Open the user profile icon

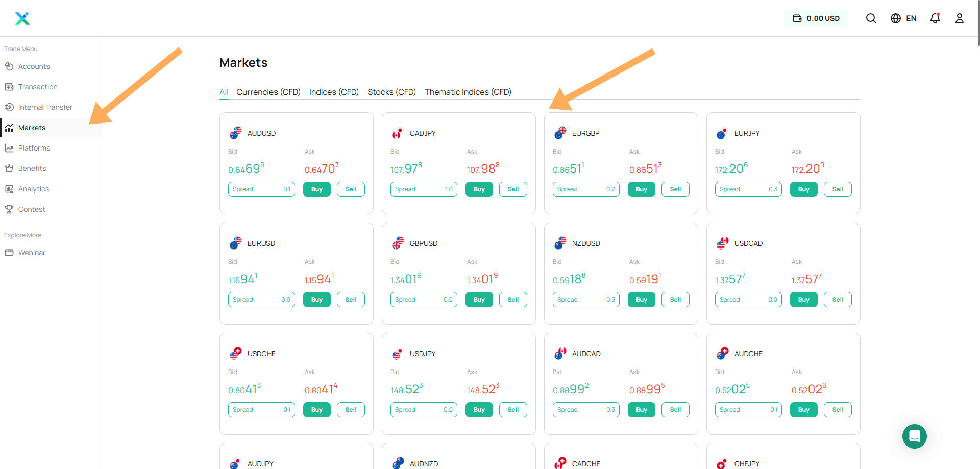point(960,18)
